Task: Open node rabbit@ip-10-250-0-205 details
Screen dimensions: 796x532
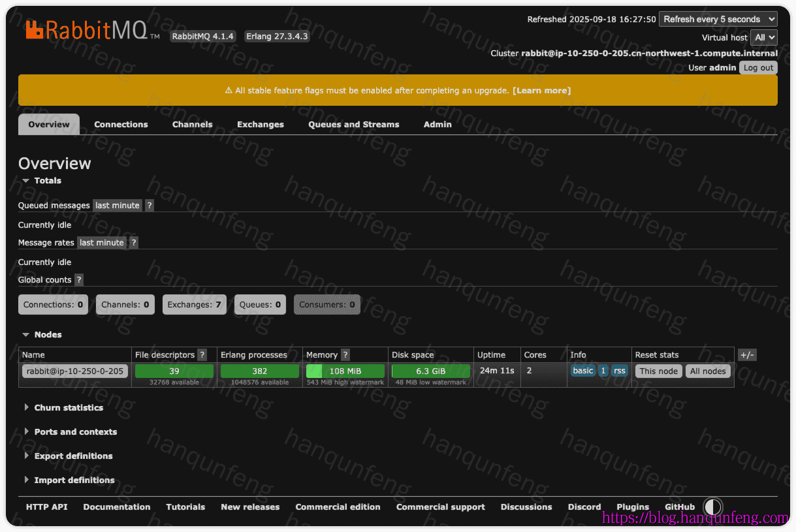Action: [x=75, y=371]
